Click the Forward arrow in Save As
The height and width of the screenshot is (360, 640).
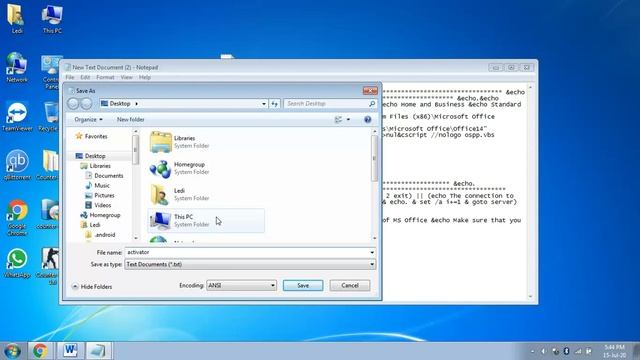point(86,104)
